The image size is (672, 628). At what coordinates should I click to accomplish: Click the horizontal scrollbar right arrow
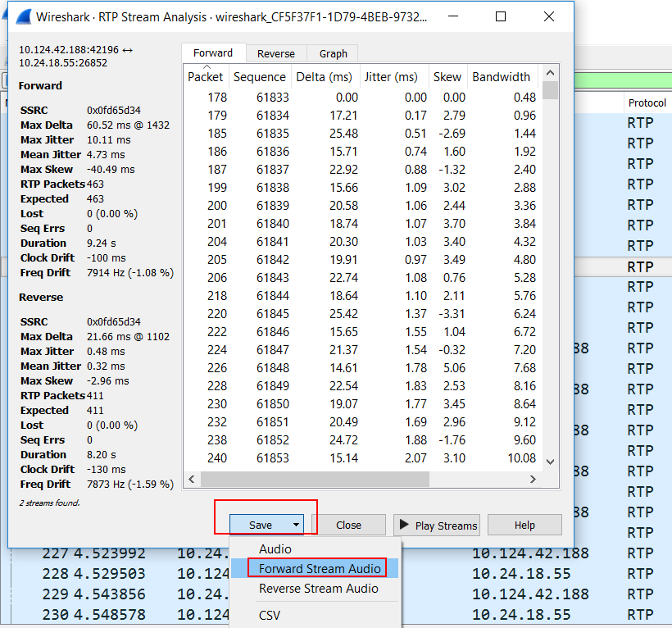[x=533, y=479]
